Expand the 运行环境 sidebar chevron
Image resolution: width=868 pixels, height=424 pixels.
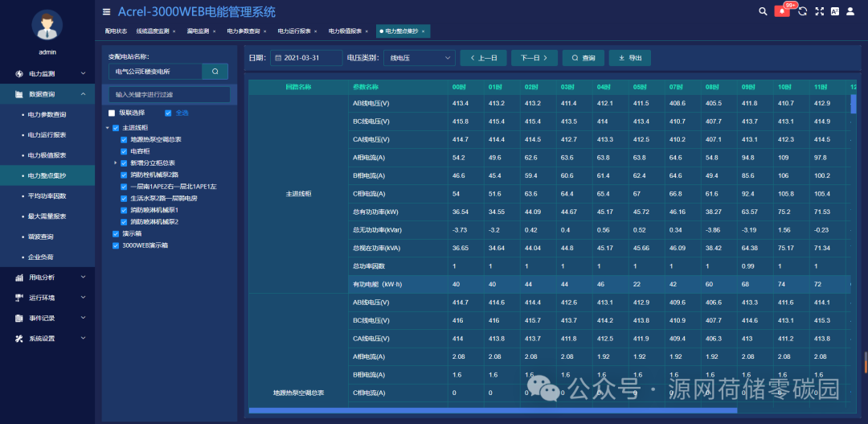[84, 298]
